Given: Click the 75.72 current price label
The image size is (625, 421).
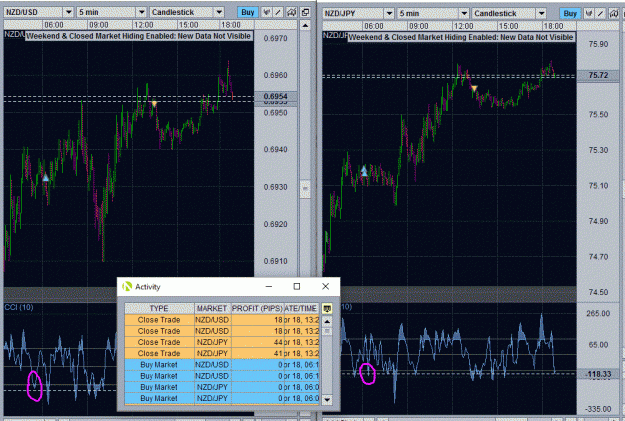Looking at the screenshot, I should click(x=598, y=75).
